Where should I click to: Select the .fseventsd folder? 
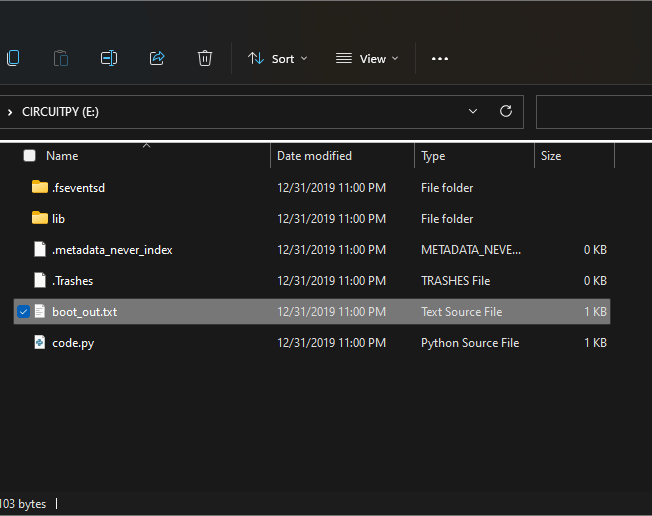point(78,188)
